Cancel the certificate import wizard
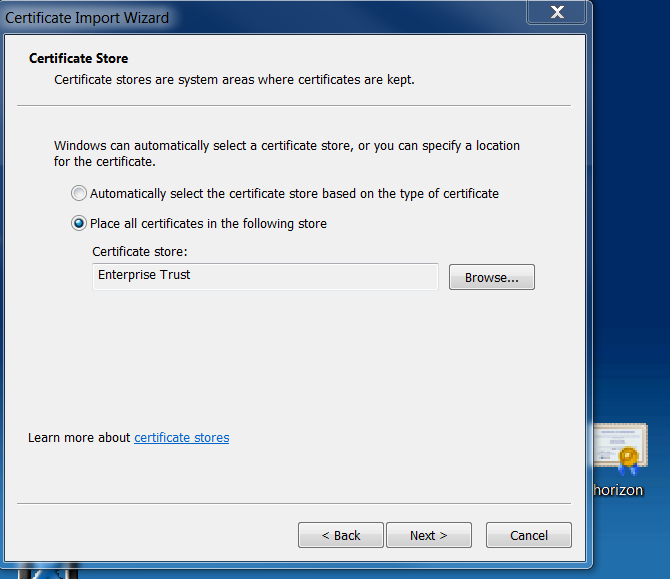This screenshot has height=579, width=670. (x=529, y=535)
